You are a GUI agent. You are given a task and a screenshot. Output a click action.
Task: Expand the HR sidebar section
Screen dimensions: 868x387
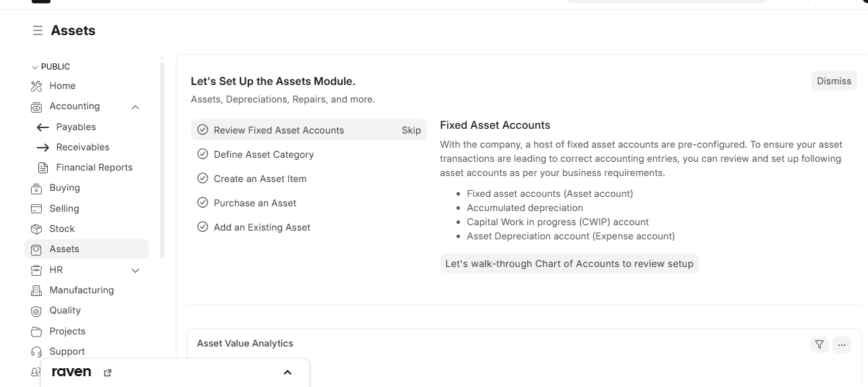(135, 270)
